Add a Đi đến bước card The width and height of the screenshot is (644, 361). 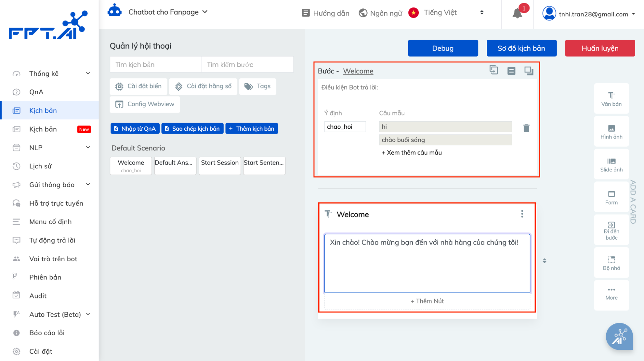click(x=611, y=230)
